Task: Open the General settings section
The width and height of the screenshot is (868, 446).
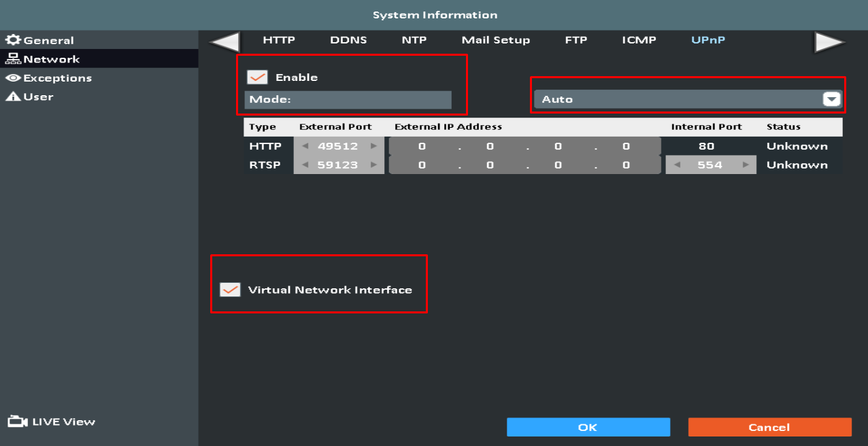Action: coord(99,40)
